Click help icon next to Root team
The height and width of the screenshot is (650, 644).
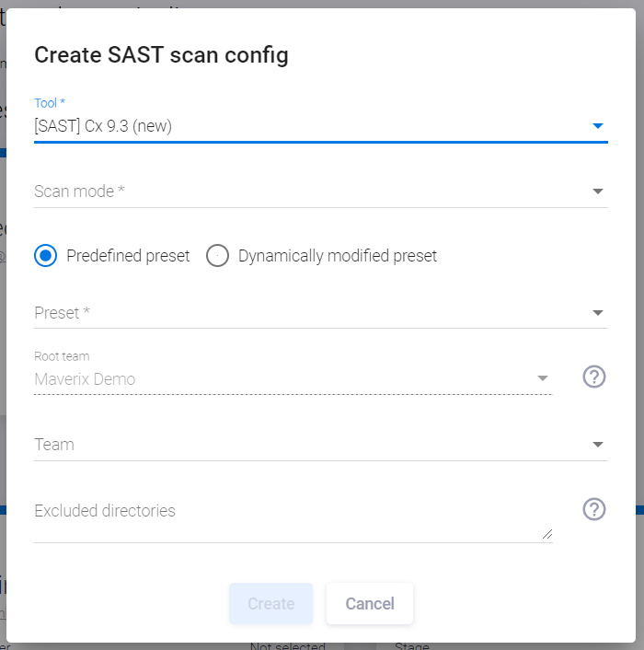[x=594, y=377]
